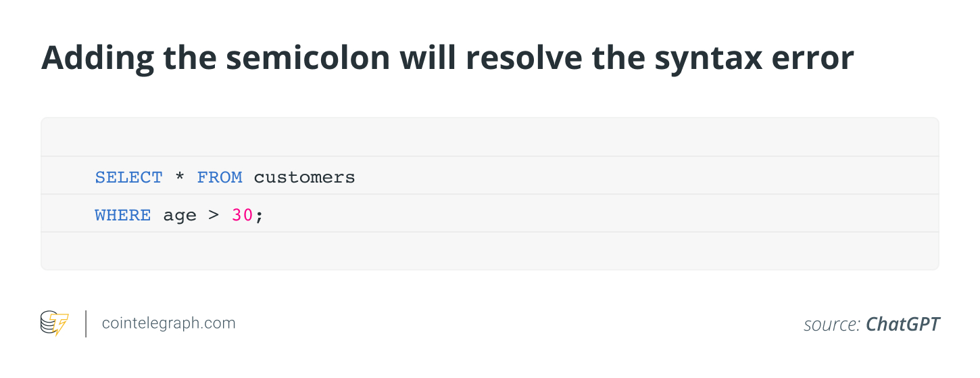The image size is (980, 378).
Task: Click the Cointelegraph coin logo icon
Action: pyautogui.click(x=54, y=323)
